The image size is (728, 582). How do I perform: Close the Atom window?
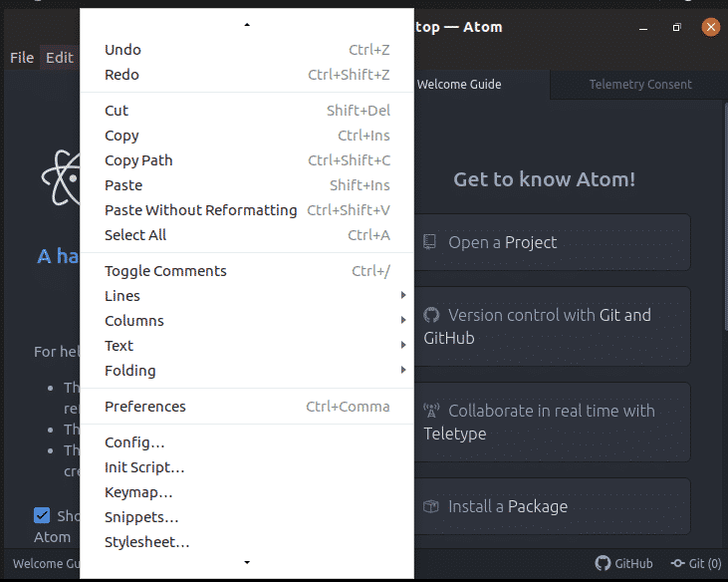pos(710,27)
